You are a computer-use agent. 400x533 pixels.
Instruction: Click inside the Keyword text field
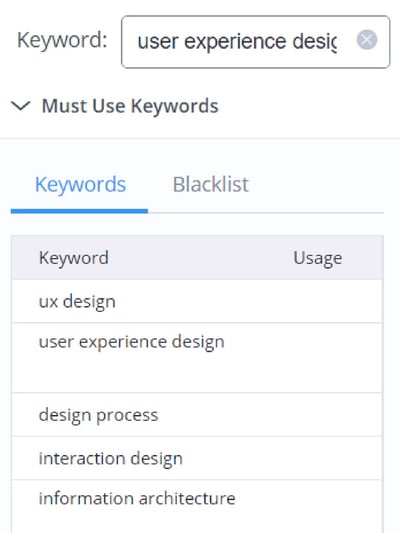pos(256,42)
